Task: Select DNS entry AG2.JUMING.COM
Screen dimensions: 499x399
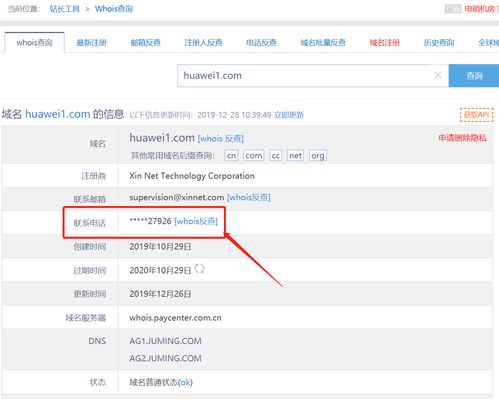Action: point(165,358)
